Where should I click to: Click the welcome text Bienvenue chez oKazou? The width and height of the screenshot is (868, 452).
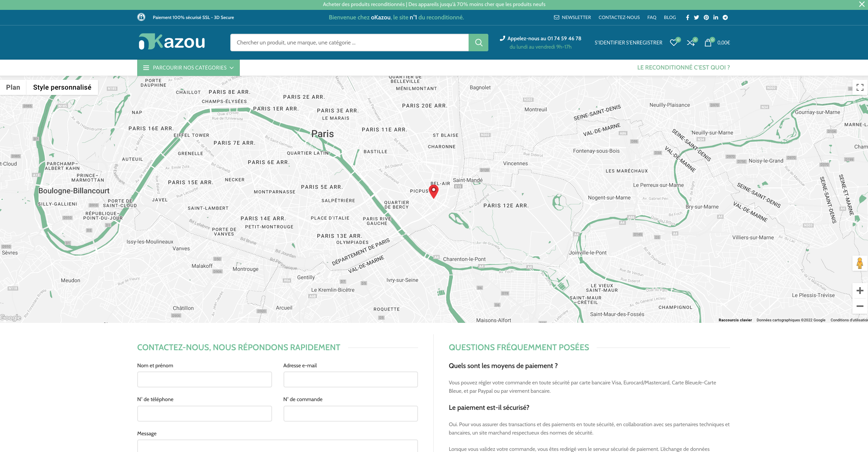[x=360, y=17]
